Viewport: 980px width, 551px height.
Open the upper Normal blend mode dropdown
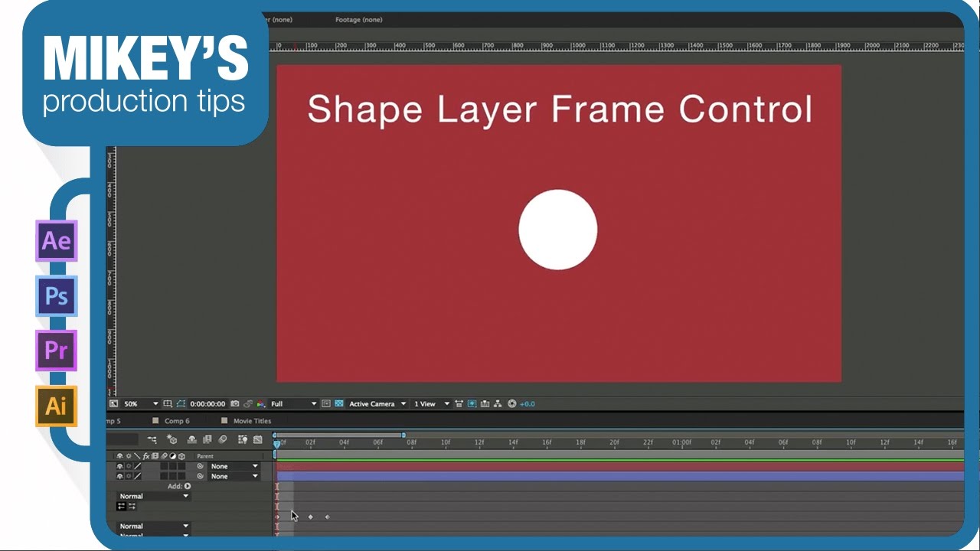click(154, 496)
